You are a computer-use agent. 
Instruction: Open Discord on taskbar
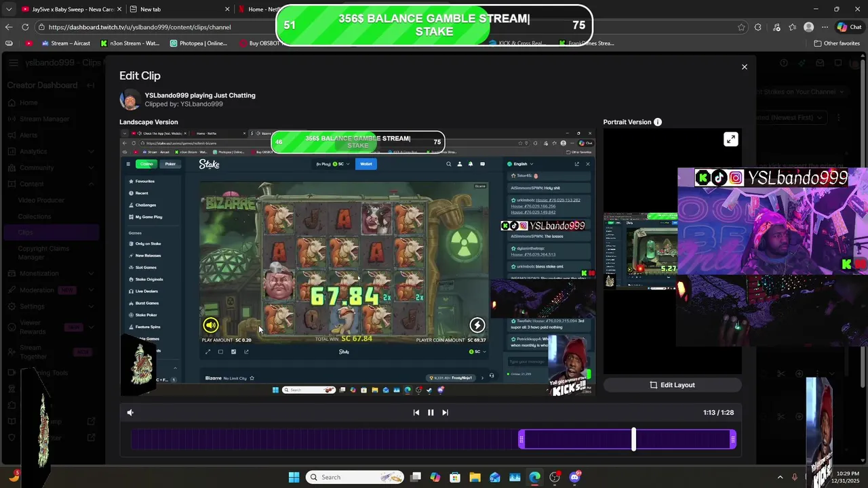point(575,477)
